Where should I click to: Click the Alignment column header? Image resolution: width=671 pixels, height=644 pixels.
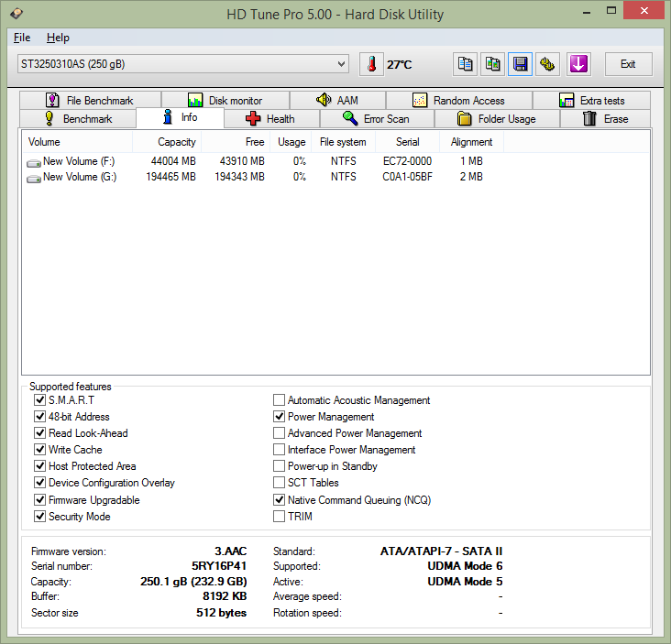click(471, 142)
